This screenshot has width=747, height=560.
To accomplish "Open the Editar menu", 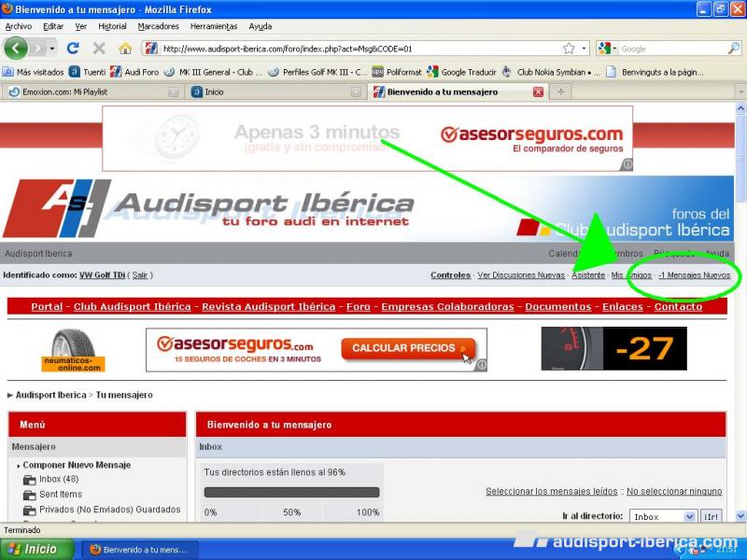I will (x=53, y=26).
